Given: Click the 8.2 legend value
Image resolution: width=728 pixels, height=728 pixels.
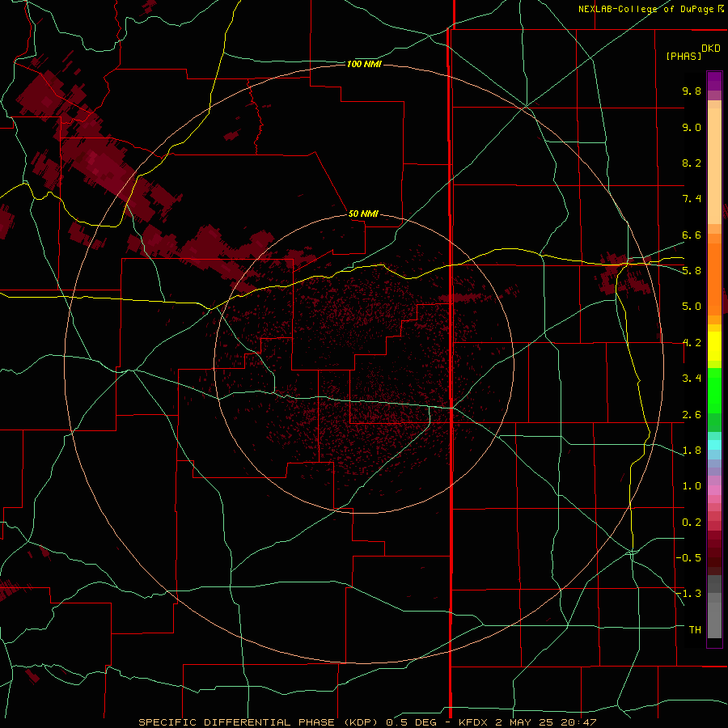Looking at the screenshot, I should [692, 163].
